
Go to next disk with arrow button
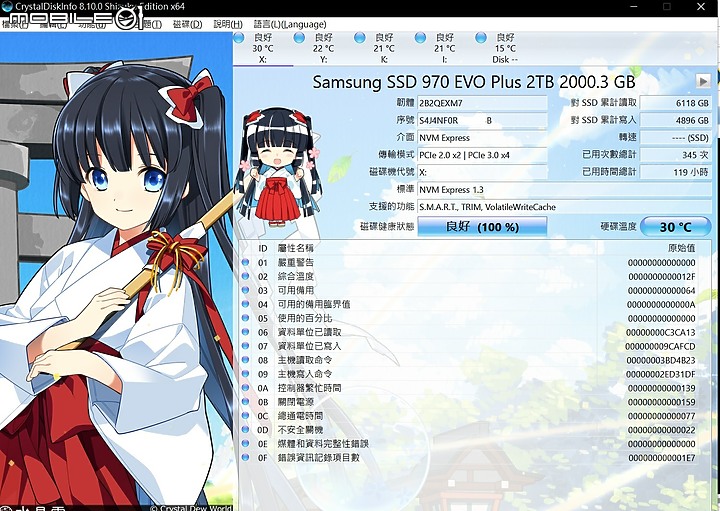click(x=703, y=82)
